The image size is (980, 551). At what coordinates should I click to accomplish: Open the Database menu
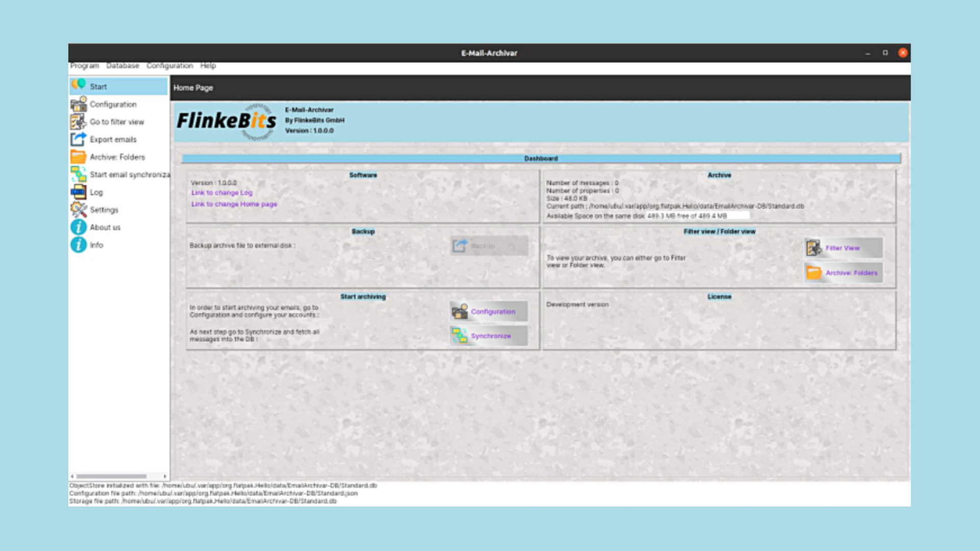122,66
